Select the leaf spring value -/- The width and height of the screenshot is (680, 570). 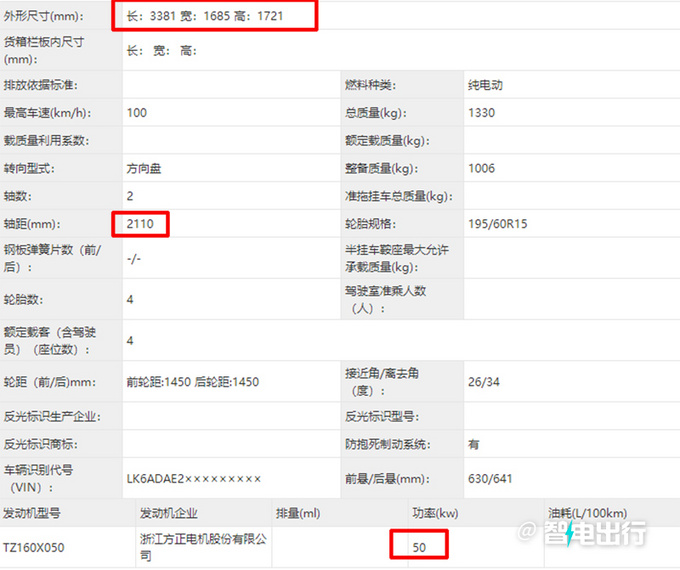tap(134, 259)
